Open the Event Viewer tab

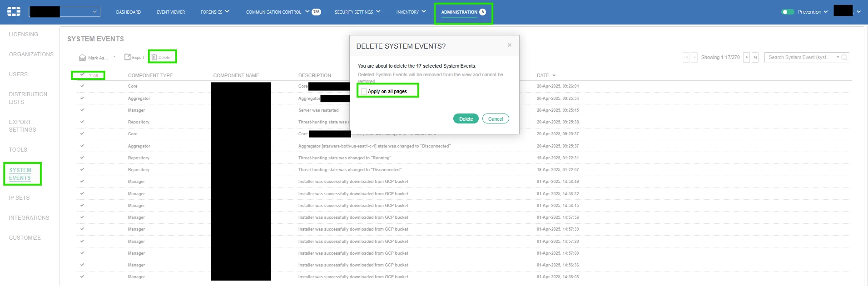[x=171, y=12]
